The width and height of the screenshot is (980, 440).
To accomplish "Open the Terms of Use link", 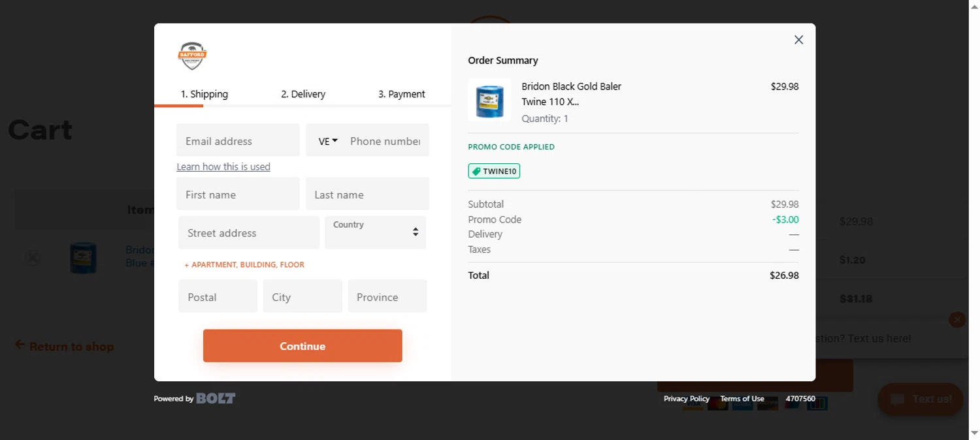I will (742, 399).
